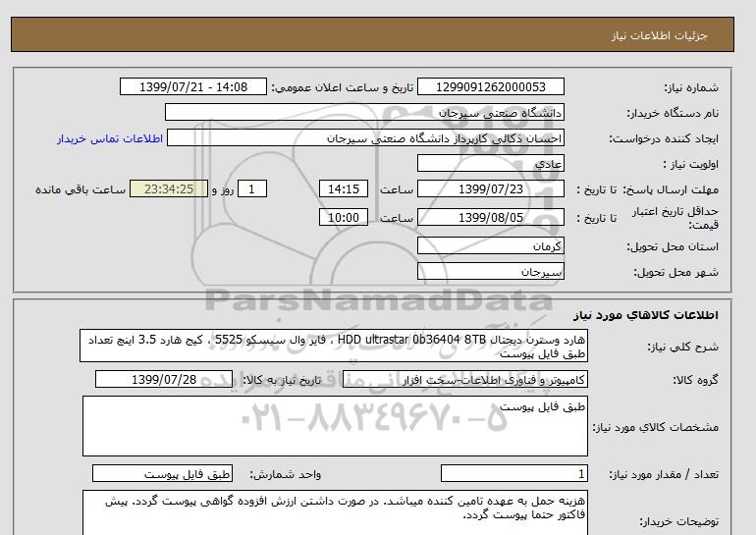Open the اطلاعات تماس خریدار link

click(x=110, y=138)
